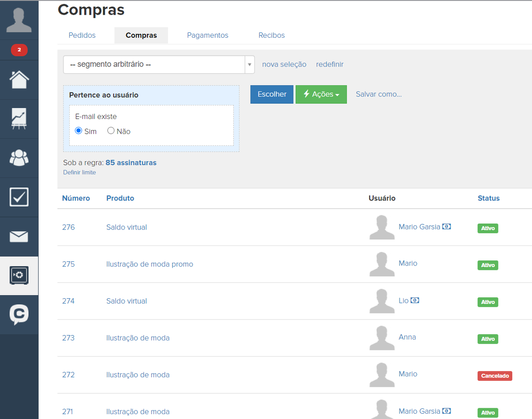Screen dimensions: 532x419
Task: Open the segmento arbitrário dropdown
Action: [x=159, y=64]
